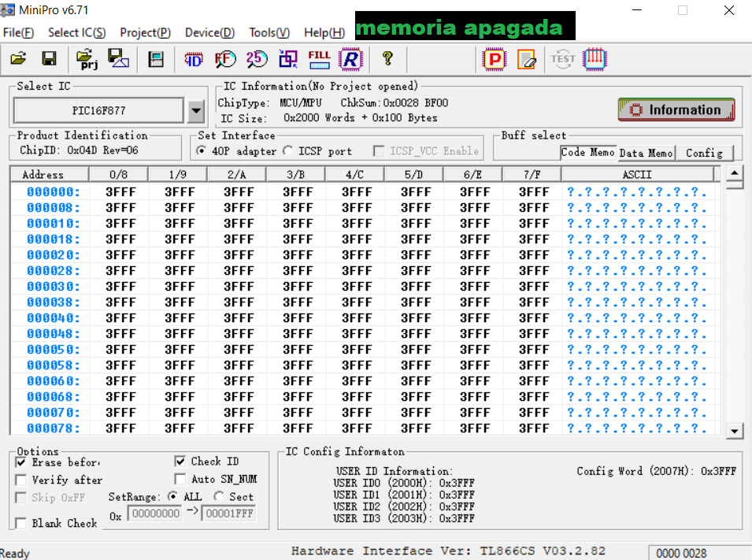Click the scroll down arrow of the hex table
Viewport: 752px width, 560px height.
(x=734, y=431)
